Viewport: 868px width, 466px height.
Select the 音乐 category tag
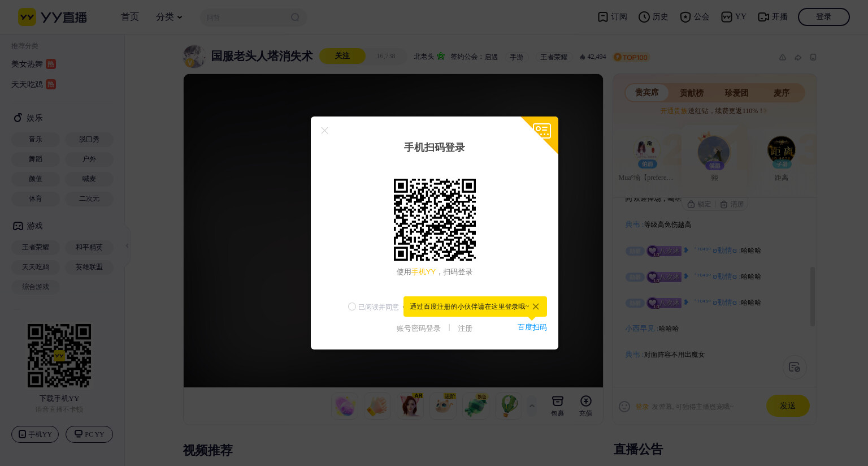point(36,139)
